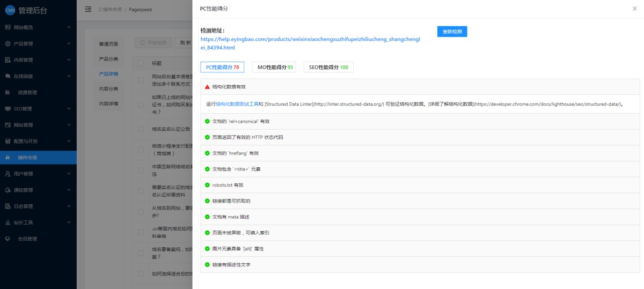Open the SEO性能得分 100 tab

click(328, 68)
